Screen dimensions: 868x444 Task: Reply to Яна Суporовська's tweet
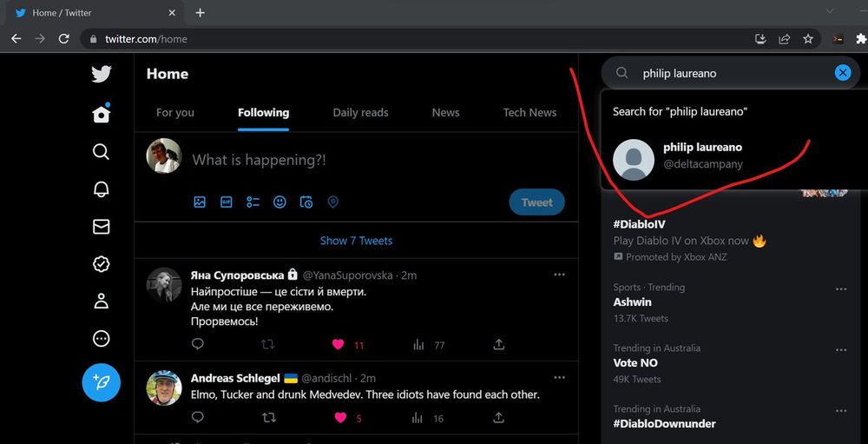pyautogui.click(x=198, y=344)
